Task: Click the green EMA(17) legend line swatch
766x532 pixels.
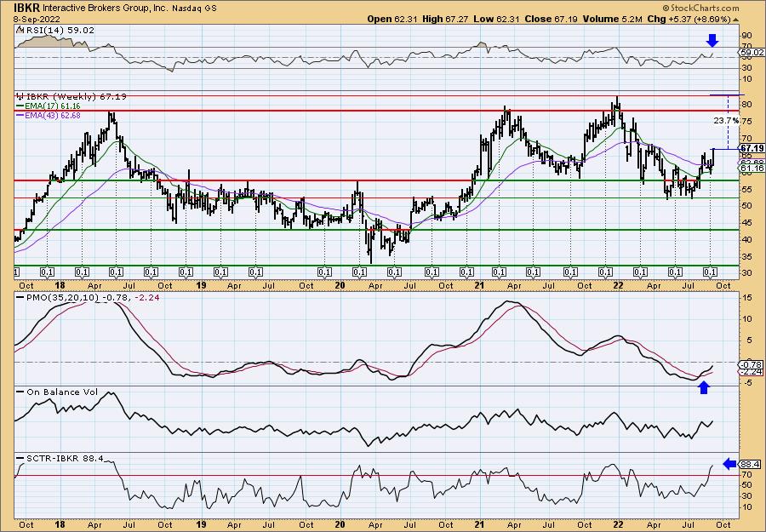Action: pyautogui.click(x=20, y=106)
